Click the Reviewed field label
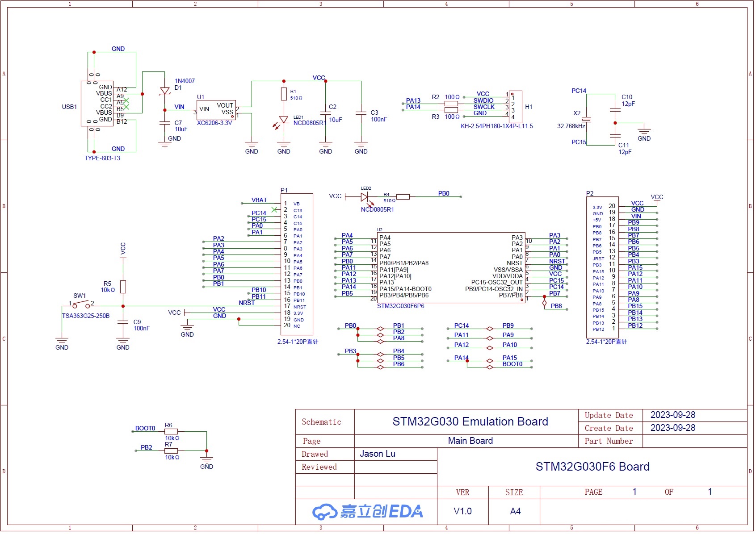This screenshot has width=756, height=534. [x=319, y=467]
